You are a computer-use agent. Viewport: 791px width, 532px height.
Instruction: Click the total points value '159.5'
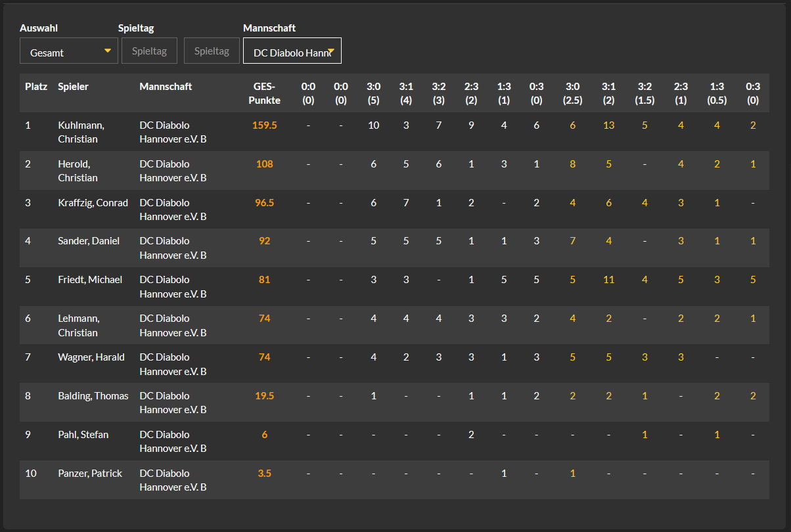[265, 125]
